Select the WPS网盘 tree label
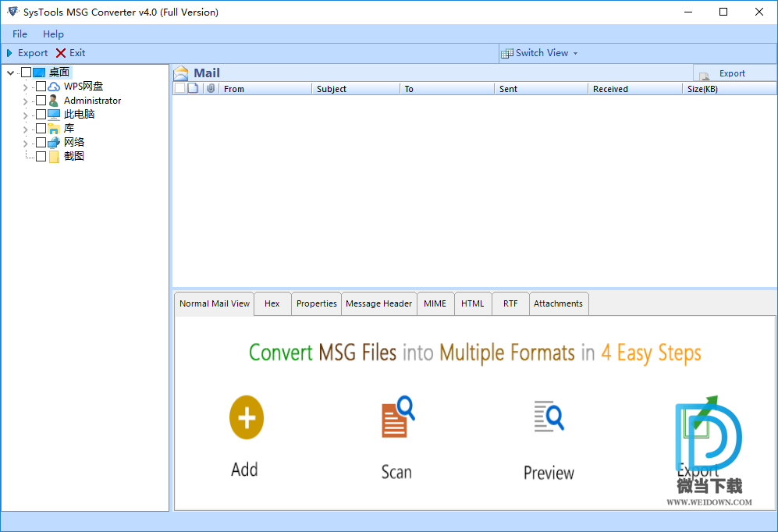 click(83, 87)
